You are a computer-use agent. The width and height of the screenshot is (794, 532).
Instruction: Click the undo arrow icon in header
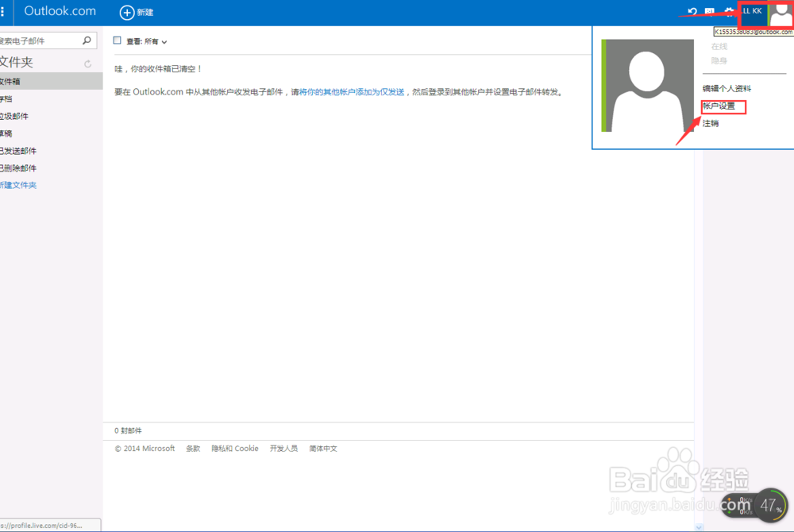(692, 11)
